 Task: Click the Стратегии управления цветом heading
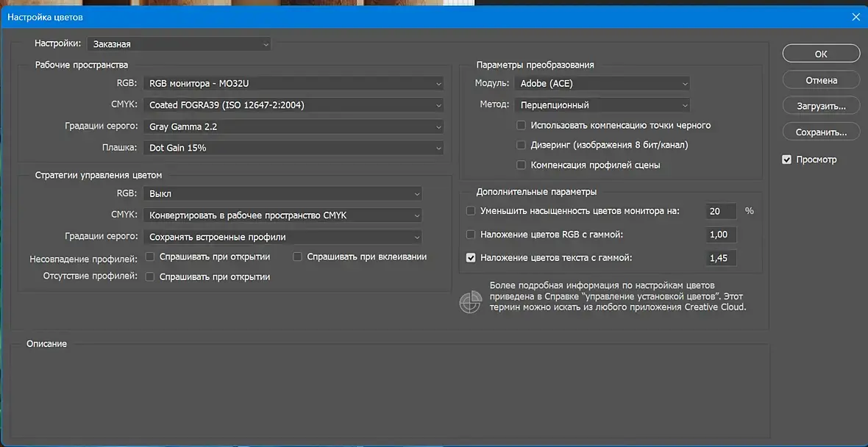(99, 175)
